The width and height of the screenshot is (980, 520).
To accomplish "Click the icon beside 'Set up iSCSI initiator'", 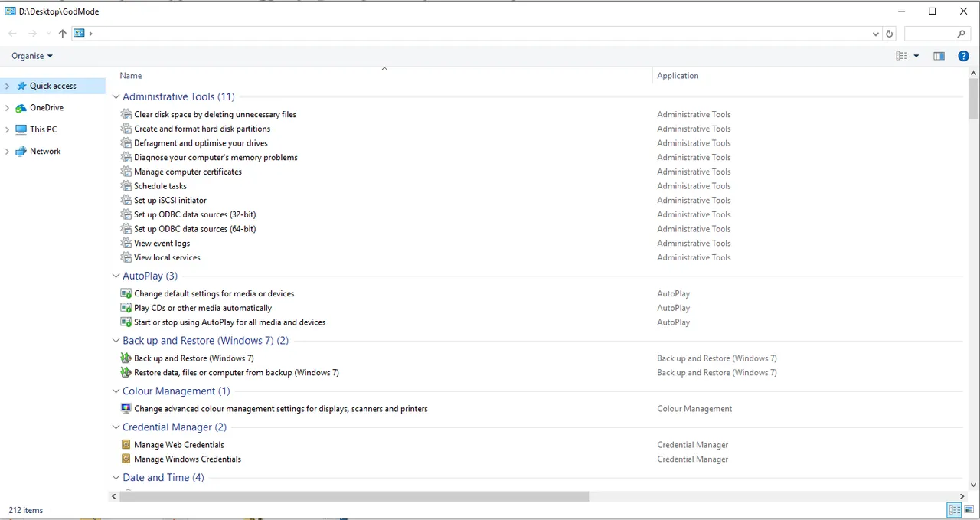I will tap(126, 200).
